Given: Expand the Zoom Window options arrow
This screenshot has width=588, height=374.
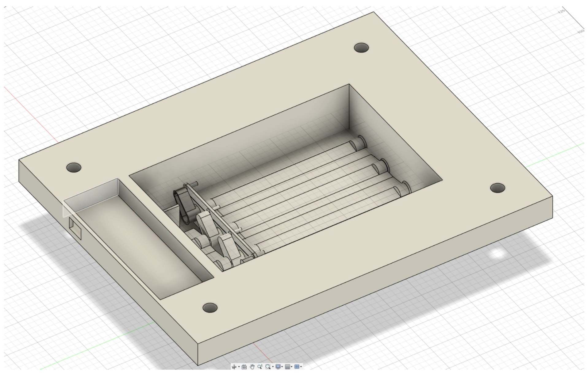Looking at the screenshot, I should pos(273,367).
